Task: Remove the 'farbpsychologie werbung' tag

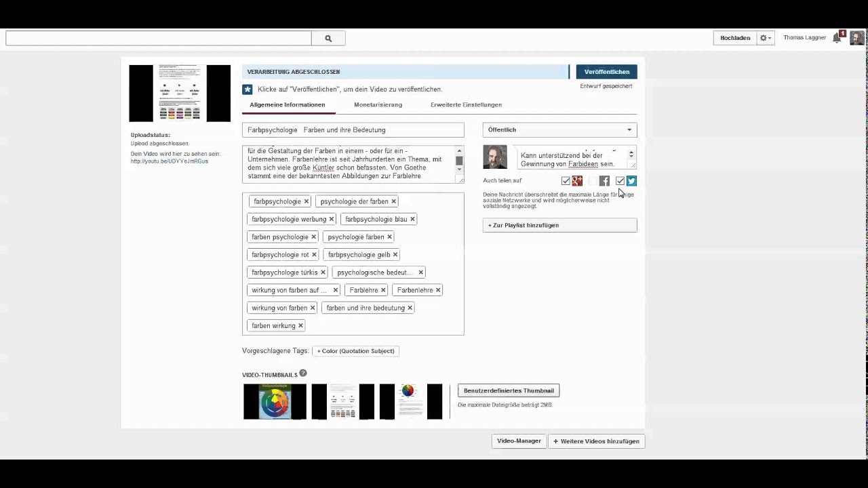Action: [x=332, y=219]
